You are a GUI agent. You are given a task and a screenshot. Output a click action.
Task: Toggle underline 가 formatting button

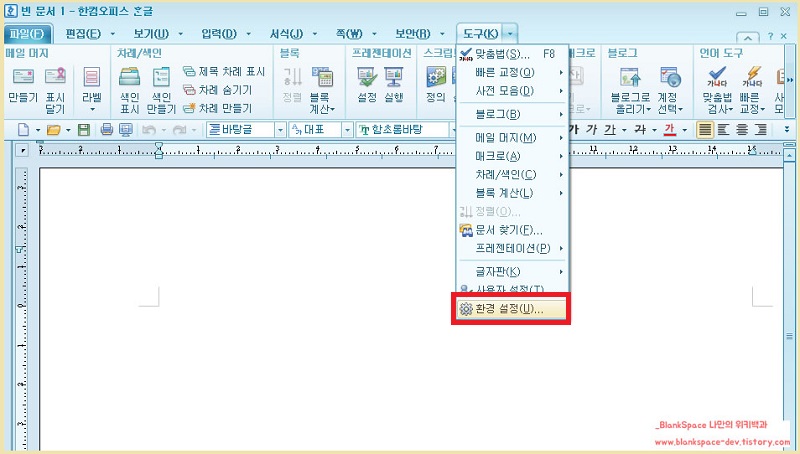tap(610, 130)
